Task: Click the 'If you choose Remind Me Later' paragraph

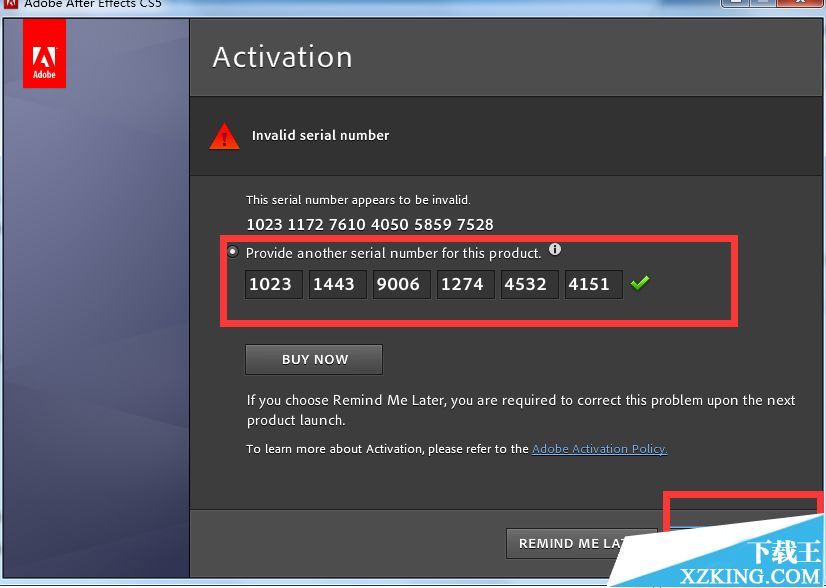Action: click(521, 410)
